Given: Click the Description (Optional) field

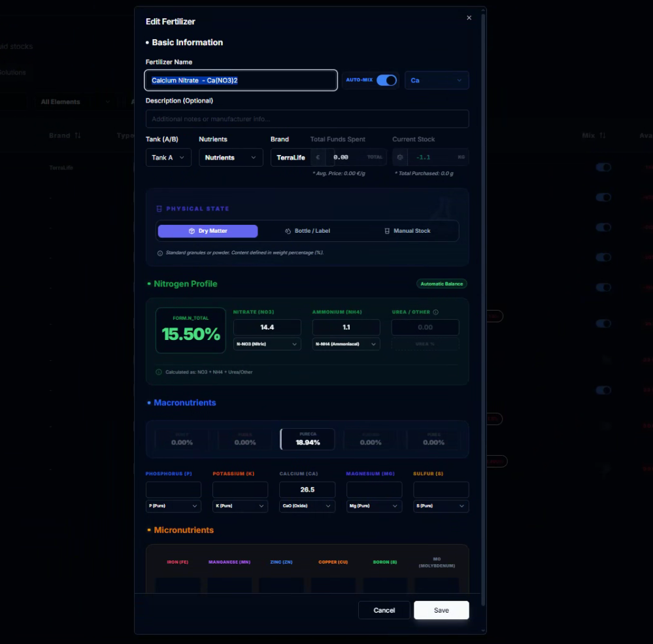Looking at the screenshot, I should [x=307, y=119].
